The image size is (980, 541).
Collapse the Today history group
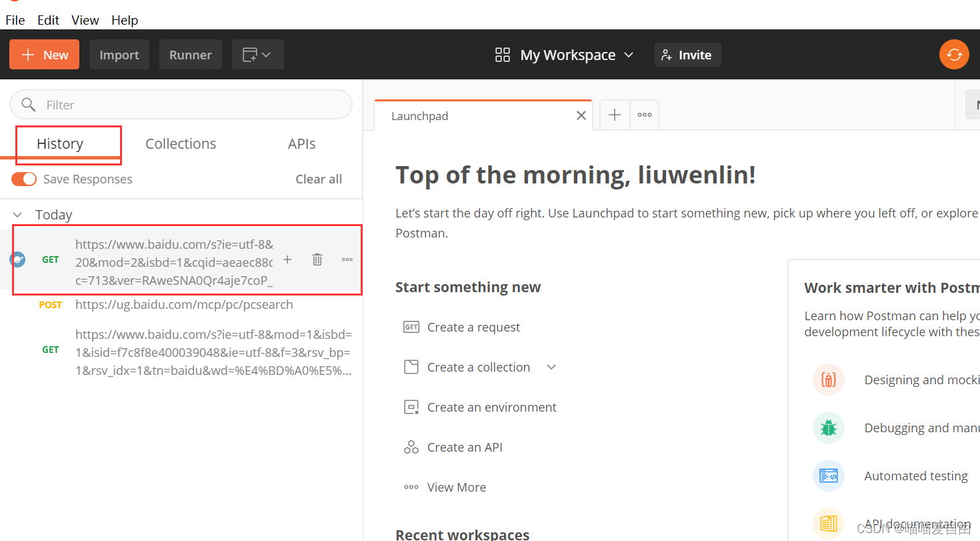[x=19, y=215]
